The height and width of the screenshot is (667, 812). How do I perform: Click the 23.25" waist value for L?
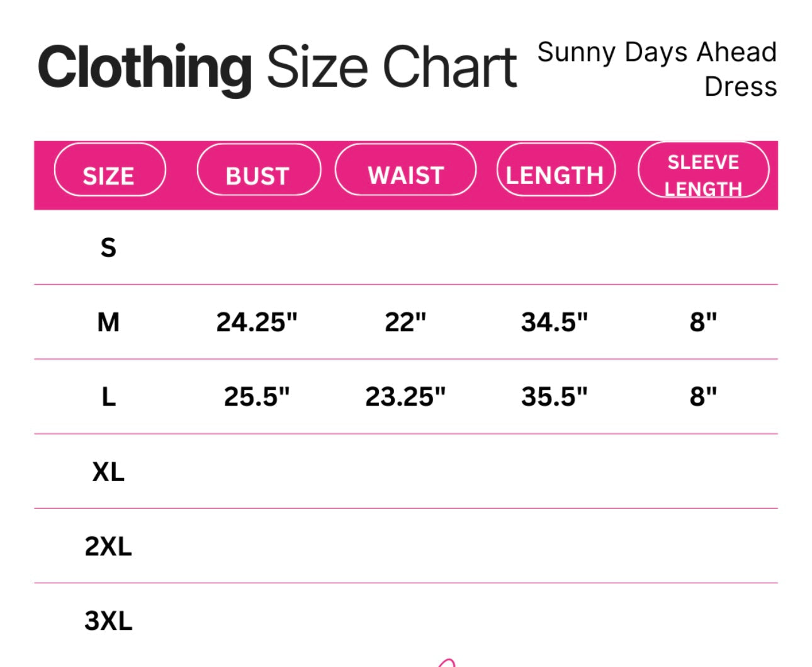(405, 397)
